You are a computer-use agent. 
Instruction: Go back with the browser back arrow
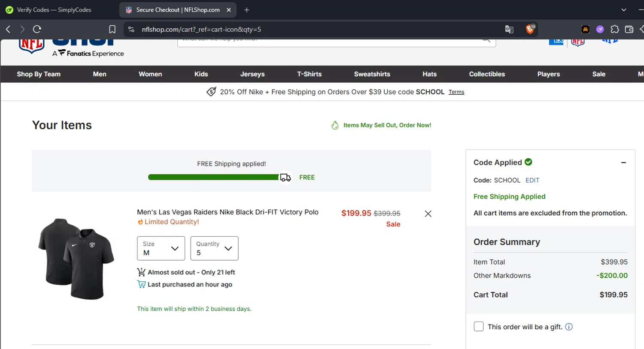tap(8, 29)
